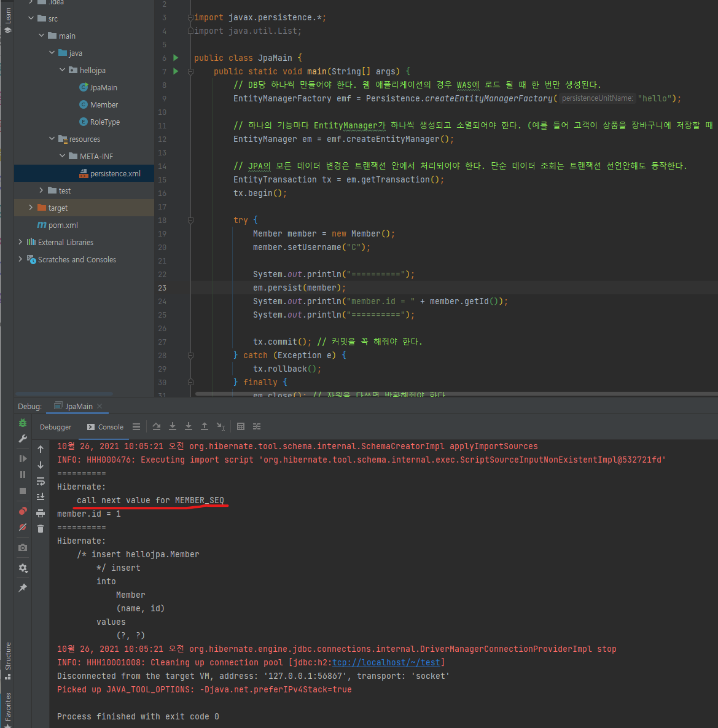
Task: Click the Run to Cursor icon
Action: [221, 427]
